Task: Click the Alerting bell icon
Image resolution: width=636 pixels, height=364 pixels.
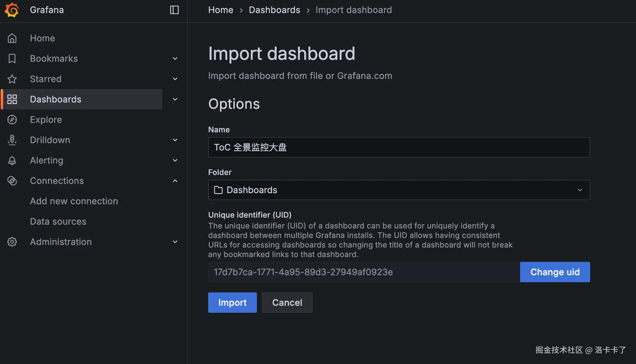Action: 12,160
